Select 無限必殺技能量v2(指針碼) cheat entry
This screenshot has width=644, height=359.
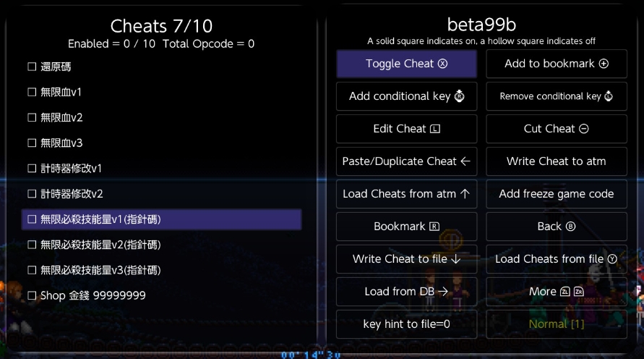100,245
